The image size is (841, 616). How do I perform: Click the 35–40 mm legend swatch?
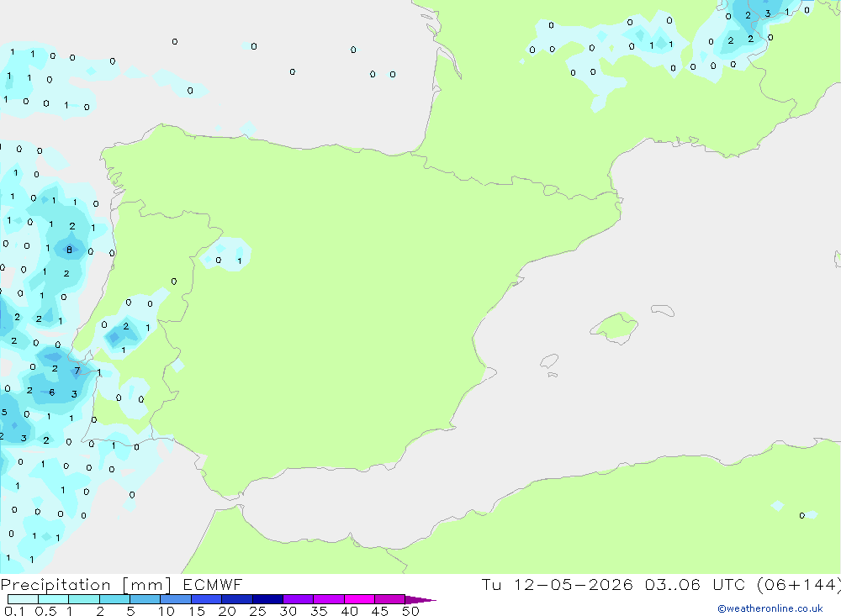pyautogui.click(x=329, y=599)
